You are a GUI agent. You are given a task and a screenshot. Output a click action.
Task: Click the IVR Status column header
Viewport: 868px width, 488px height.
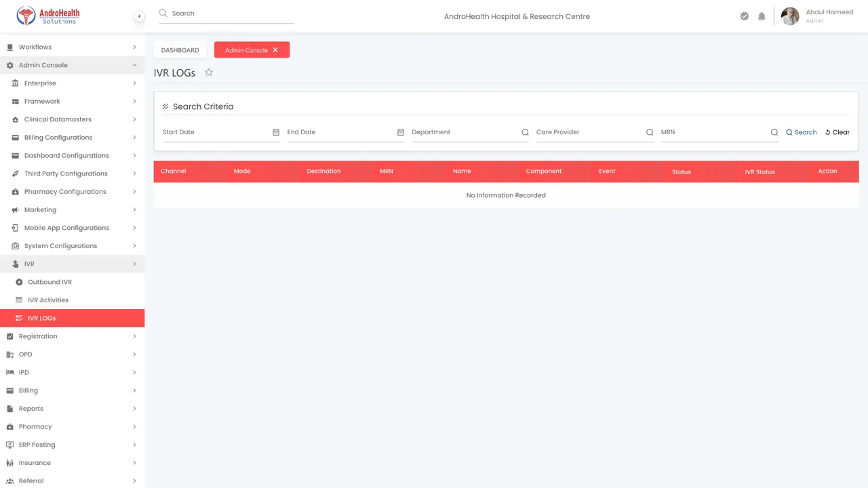(x=759, y=172)
